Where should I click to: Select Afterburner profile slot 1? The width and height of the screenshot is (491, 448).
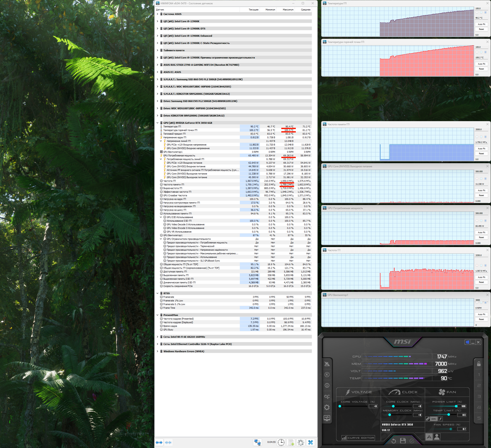pyautogui.click(x=479, y=375)
